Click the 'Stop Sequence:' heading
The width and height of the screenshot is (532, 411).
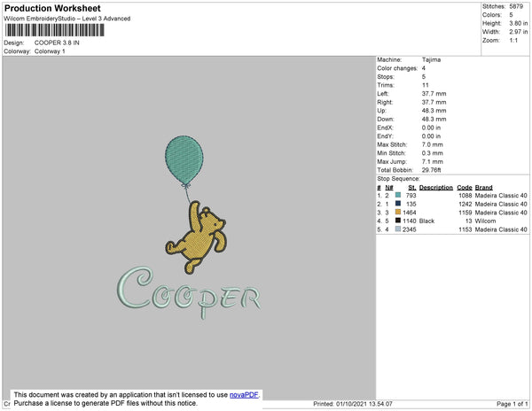point(399,179)
